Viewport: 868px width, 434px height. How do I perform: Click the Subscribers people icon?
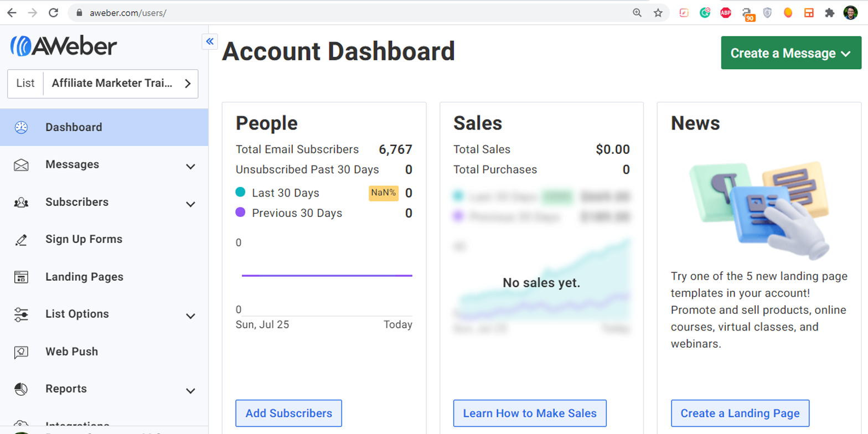(21, 203)
